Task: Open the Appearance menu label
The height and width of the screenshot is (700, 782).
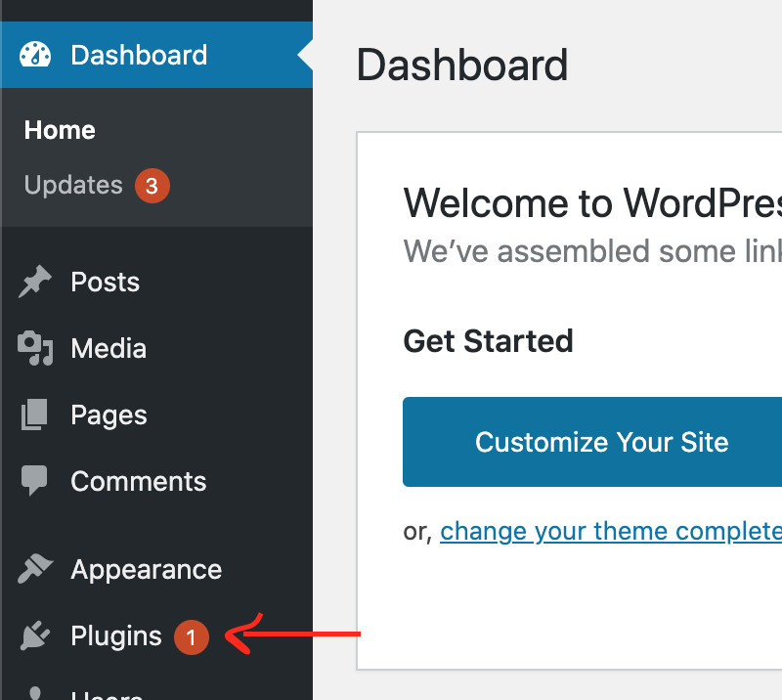Action: point(147,570)
